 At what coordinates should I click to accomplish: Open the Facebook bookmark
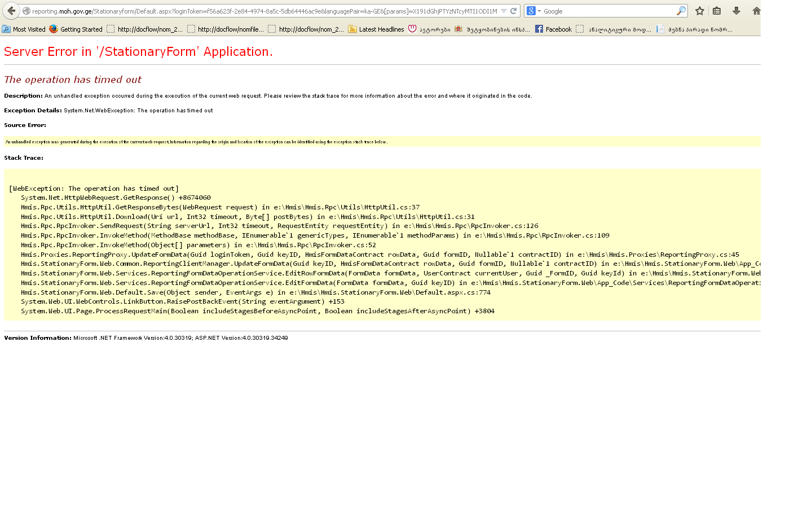pos(553,29)
